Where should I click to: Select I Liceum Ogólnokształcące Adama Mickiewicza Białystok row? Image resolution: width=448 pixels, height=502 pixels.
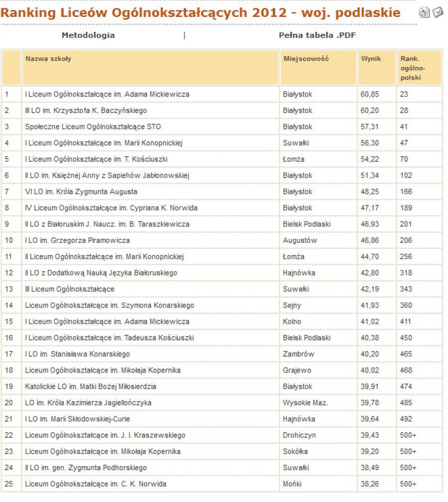coord(222,95)
